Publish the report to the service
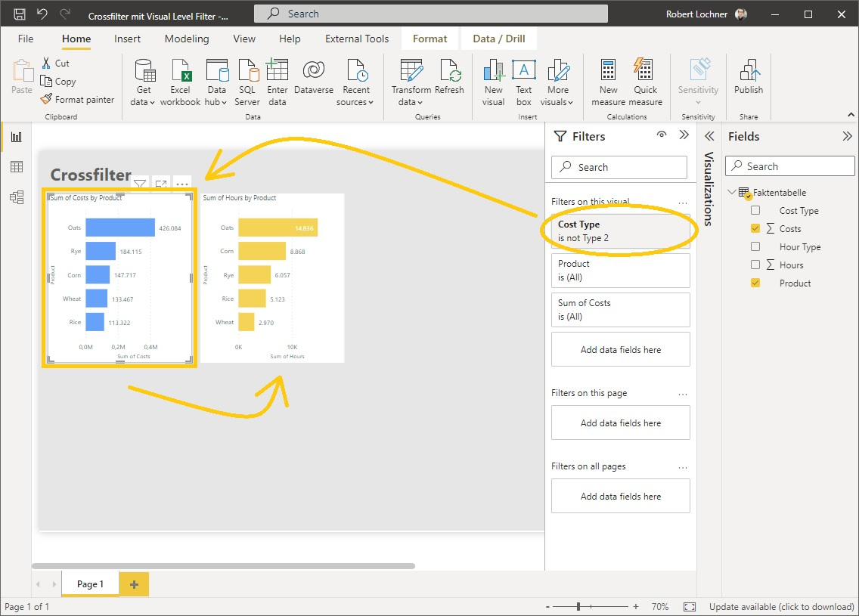 click(x=748, y=81)
